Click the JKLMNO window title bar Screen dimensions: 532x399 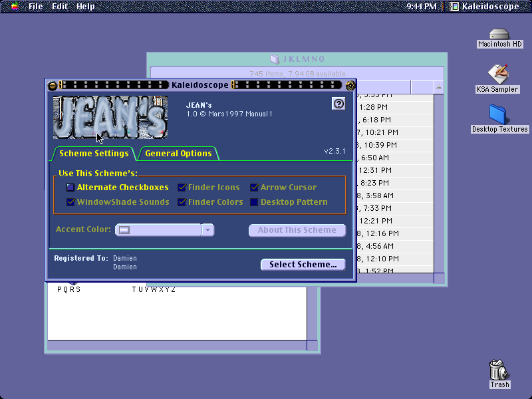297,59
